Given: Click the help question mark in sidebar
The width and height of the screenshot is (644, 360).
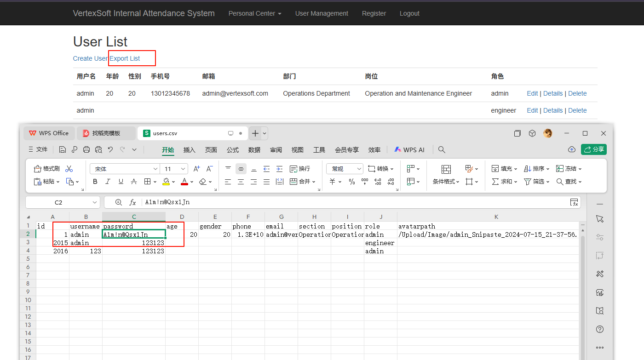Looking at the screenshot, I should point(599,329).
